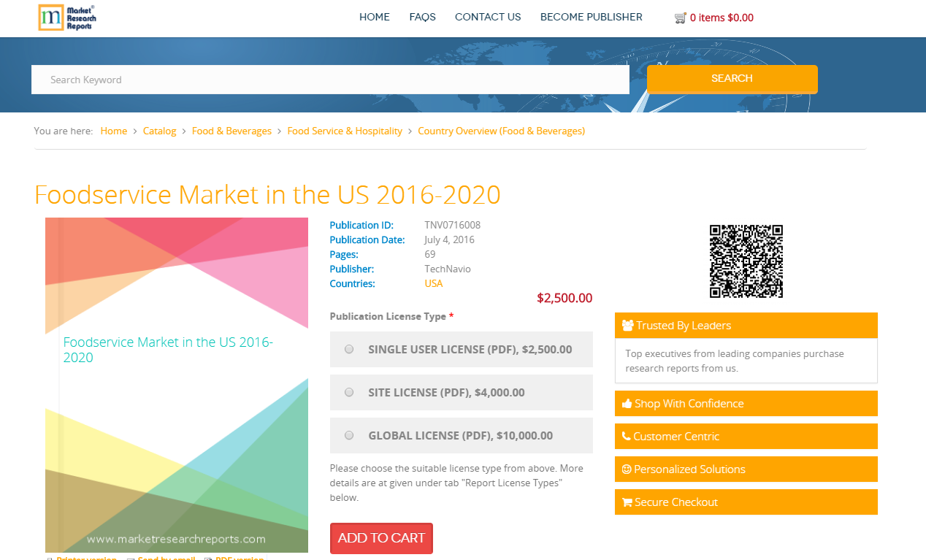Screen dimensions: 926x560
Task: Scan-click the QR code image
Action: (746, 261)
